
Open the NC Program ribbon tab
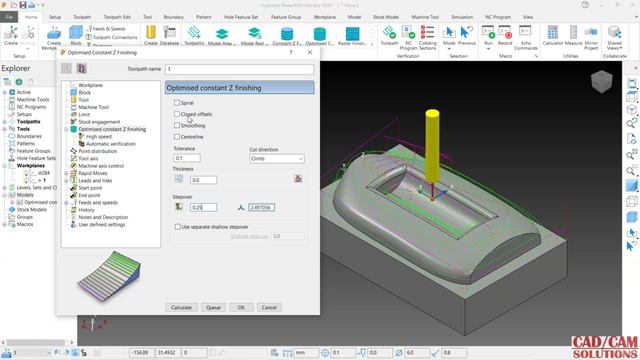pos(498,17)
